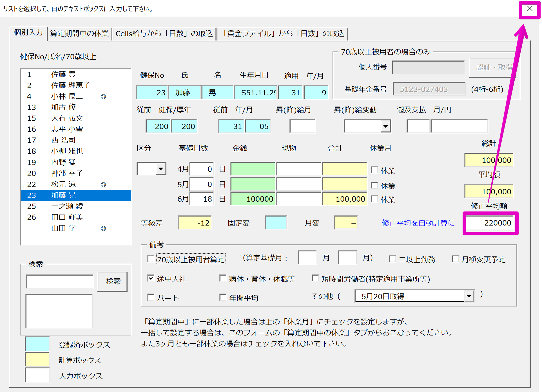Click the 基礎年金番号 field 5123-027403

[429, 89]
